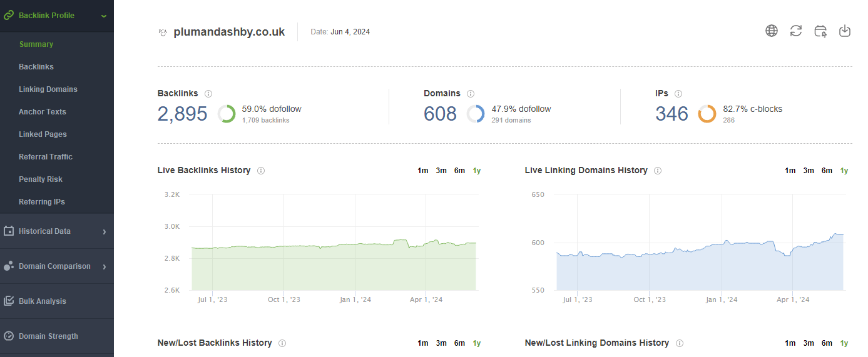Screen dimensions: 868x357
Task: Click the Backlink Profile chain icon
Action: click(x=9, y=16)
